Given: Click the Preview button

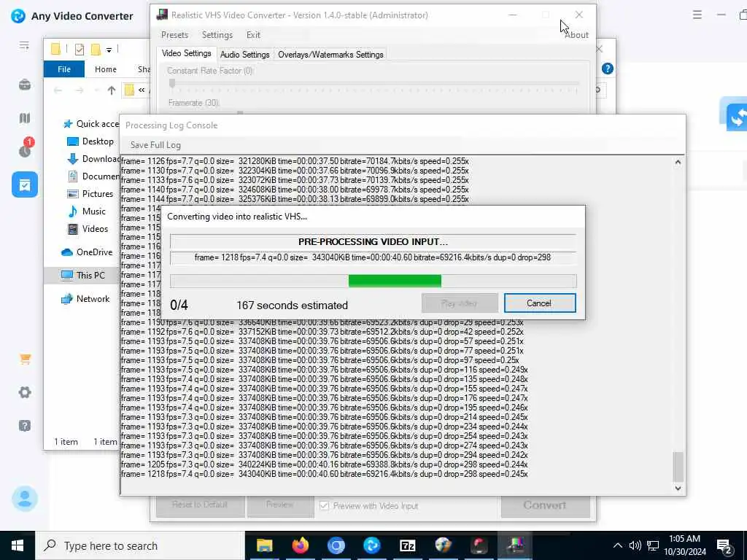Looking at the screenshot, I should tap(280, 505).
